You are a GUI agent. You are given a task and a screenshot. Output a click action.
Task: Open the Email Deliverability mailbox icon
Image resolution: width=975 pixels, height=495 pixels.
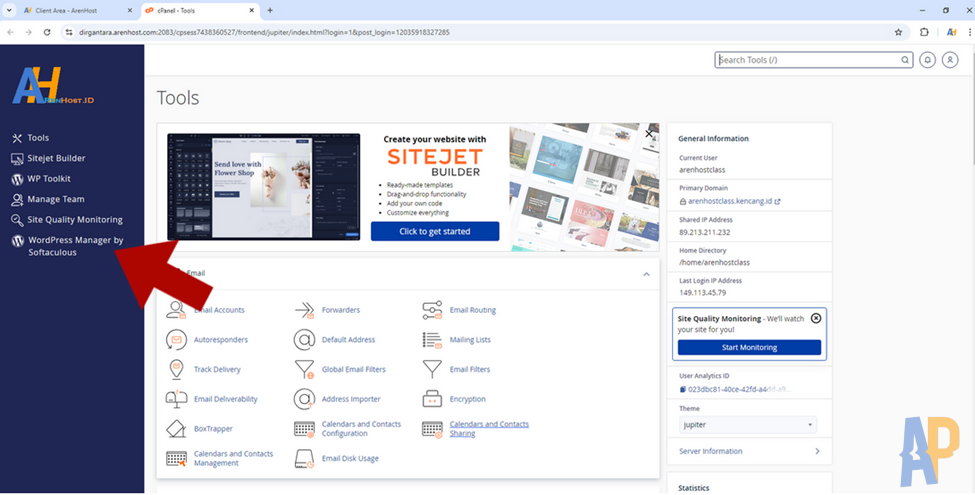[177, 399]
